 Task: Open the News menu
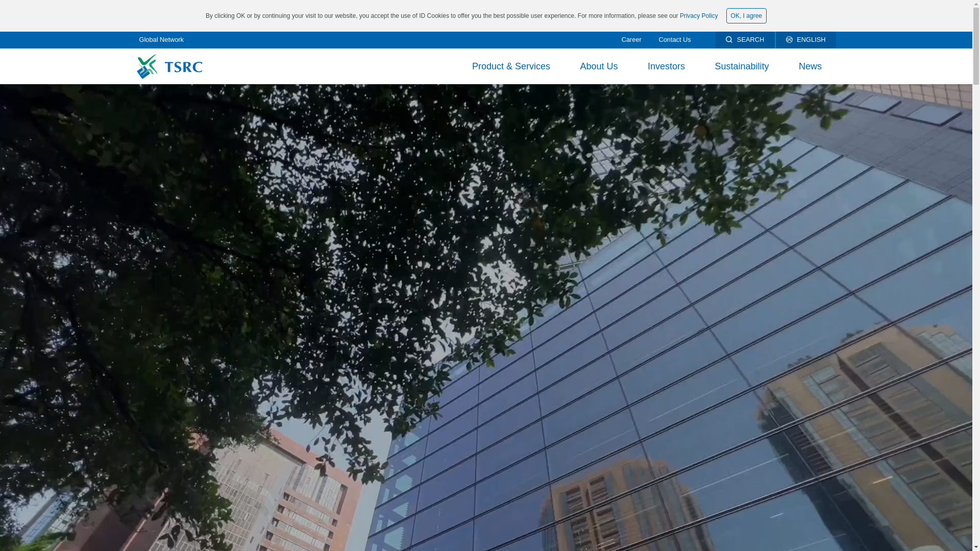pos(810,66)
